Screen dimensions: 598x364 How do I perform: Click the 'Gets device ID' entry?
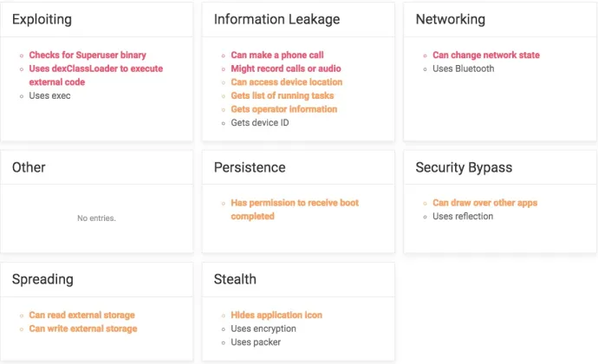point(260,123)
